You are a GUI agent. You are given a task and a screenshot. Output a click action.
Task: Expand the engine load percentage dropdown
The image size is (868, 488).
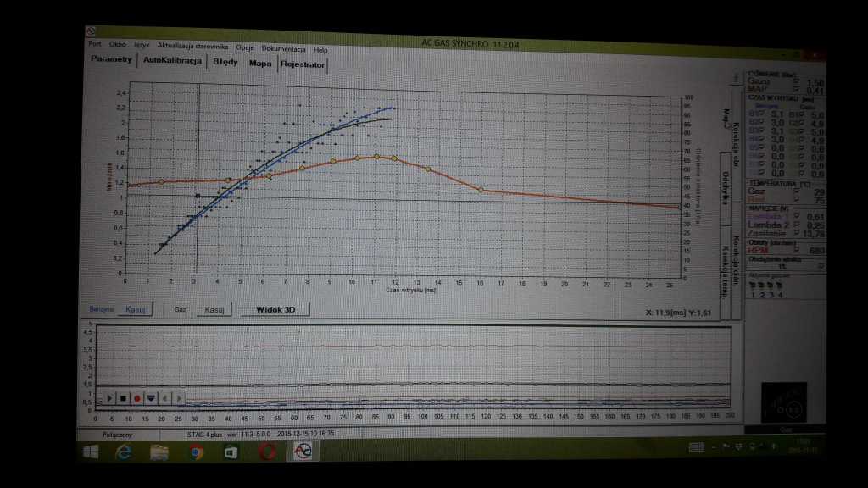click(821, 266)
